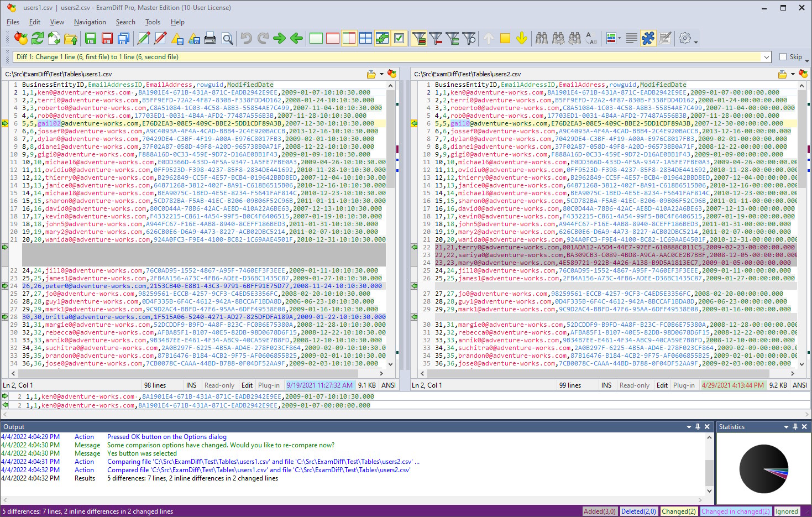Click the red floppy disk save icon
Image resolution: width=812 pixels, height=517 pixels.
tap(107, 38)
